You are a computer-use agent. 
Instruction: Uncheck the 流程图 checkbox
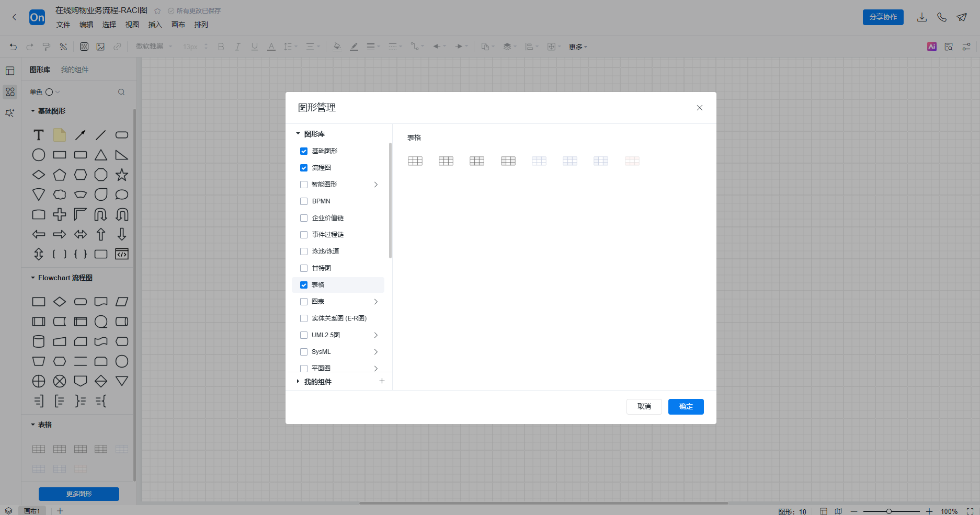(x=304, y=168)
